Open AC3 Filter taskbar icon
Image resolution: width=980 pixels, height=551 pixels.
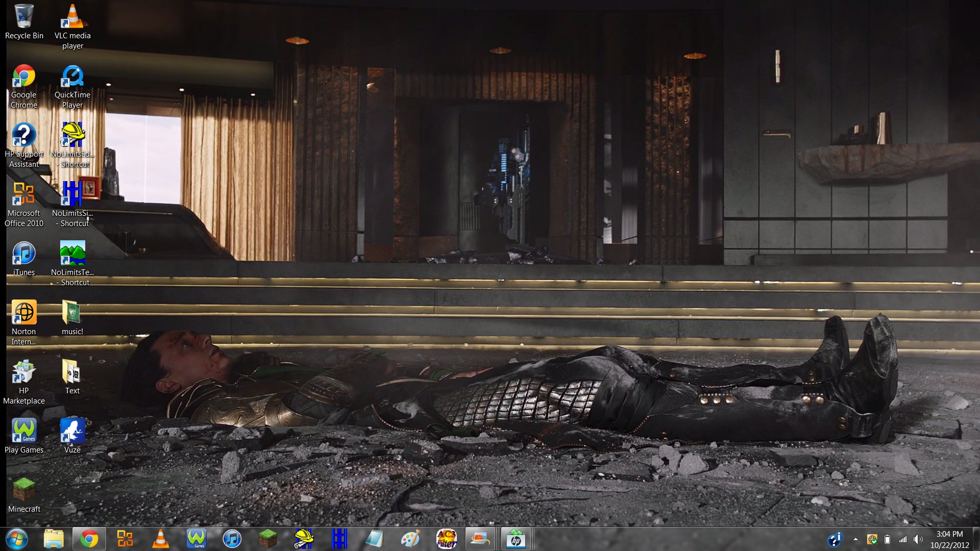447,539
